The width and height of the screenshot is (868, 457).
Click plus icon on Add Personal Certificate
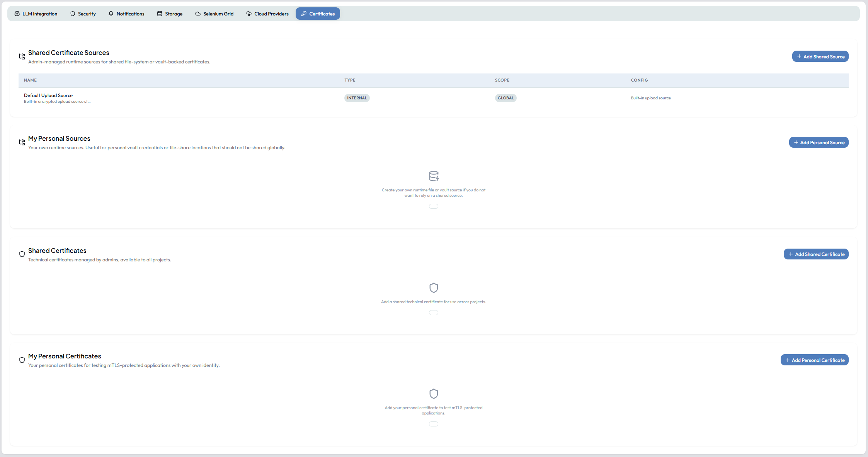click(x=788, y=360)
